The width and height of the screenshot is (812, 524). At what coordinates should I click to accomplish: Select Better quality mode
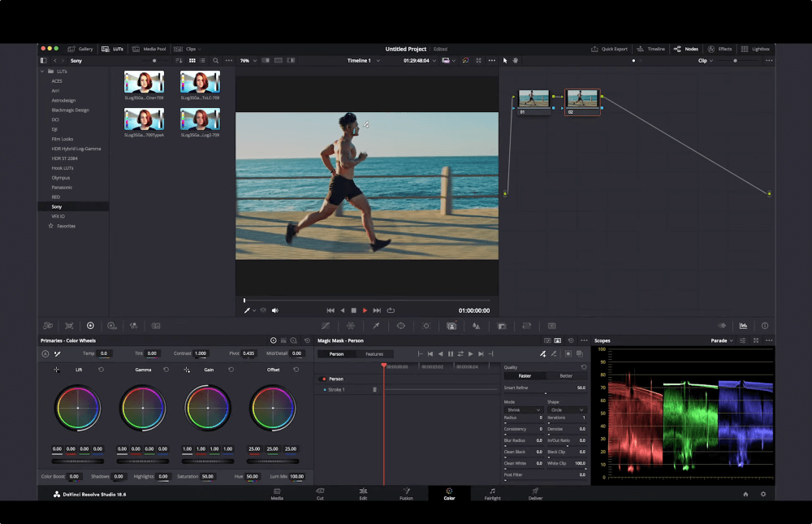pyautogui.click(x=566, y=376)
